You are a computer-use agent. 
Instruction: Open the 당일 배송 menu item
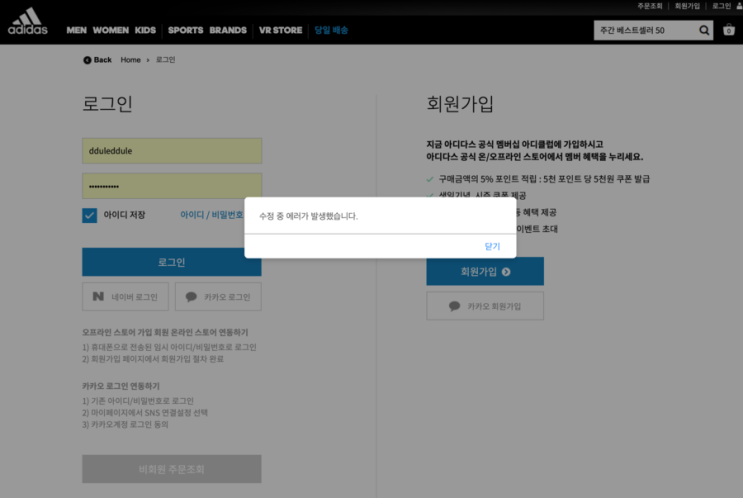point(331,30)
